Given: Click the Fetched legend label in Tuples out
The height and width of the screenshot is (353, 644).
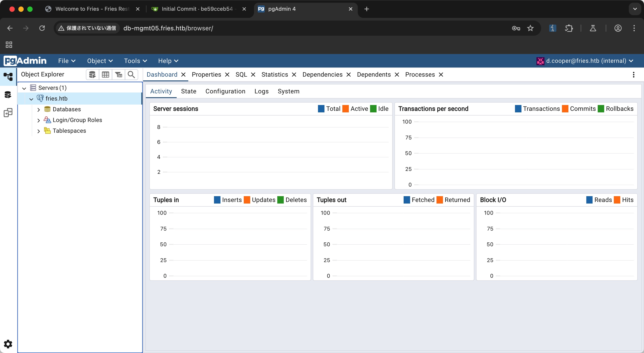Looking at the screenshot, I should click(423, 200).
